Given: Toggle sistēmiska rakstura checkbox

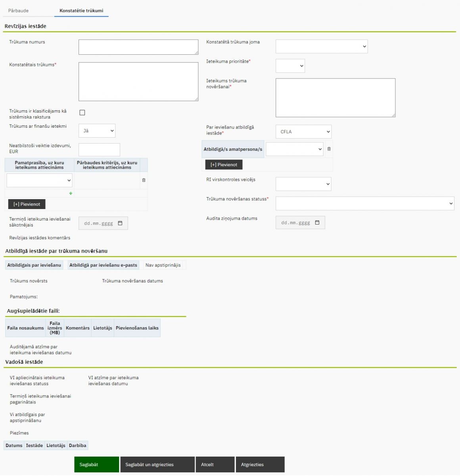Looking at the screenshot, I should click(82, 113).
